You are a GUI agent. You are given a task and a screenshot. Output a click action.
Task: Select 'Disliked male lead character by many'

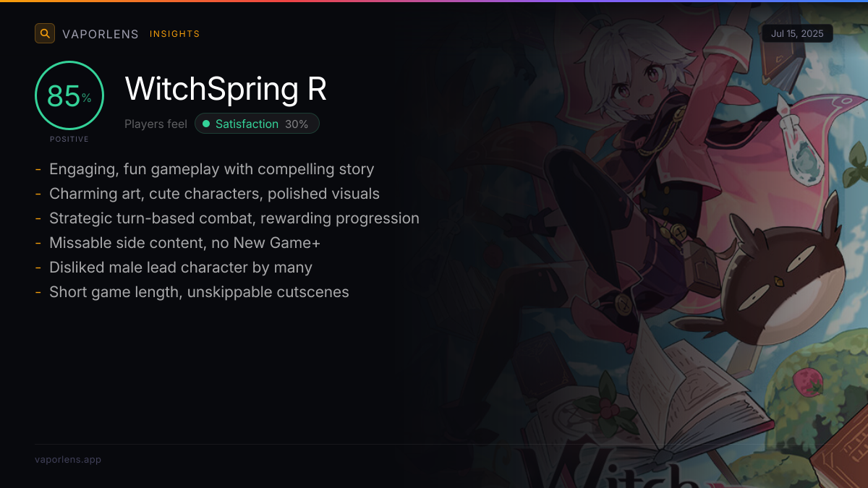pos(181,267)
